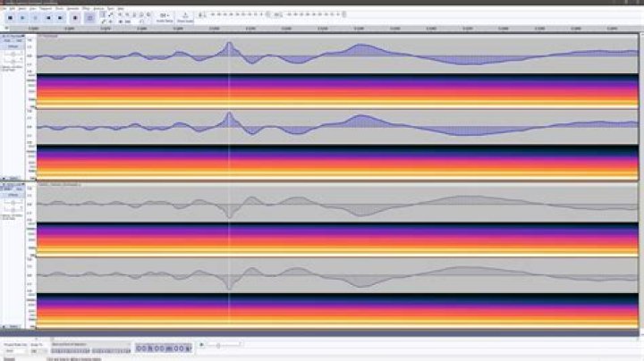644x361 pixels.
Task: Open the Tracks menu
Action: 60,8
